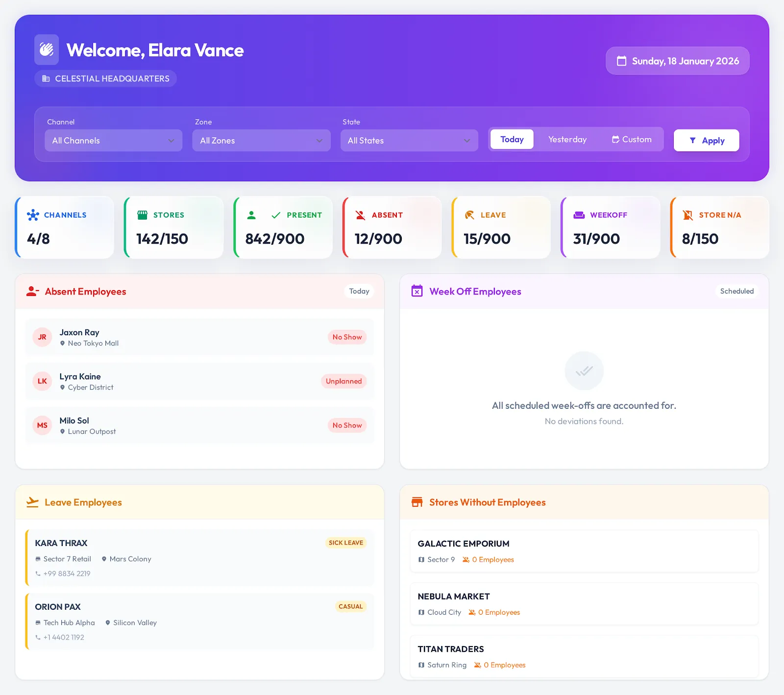The height and width of the screenshot is (695, 784).
Task: Open the All Zones dropdown
Action: click(261, 141)
